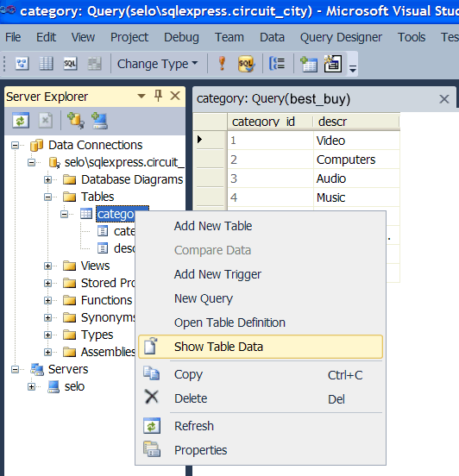Image resolution: width=459 pixels, height=476 pixels.
Task: Select the 'Video' cell
Action: pyautogui.click(x=356, y=141)
